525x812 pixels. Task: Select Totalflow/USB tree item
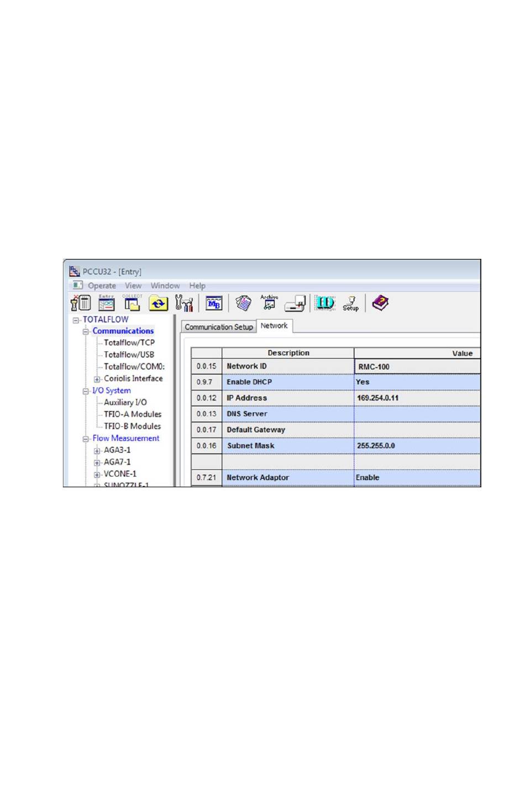point(129,355)
